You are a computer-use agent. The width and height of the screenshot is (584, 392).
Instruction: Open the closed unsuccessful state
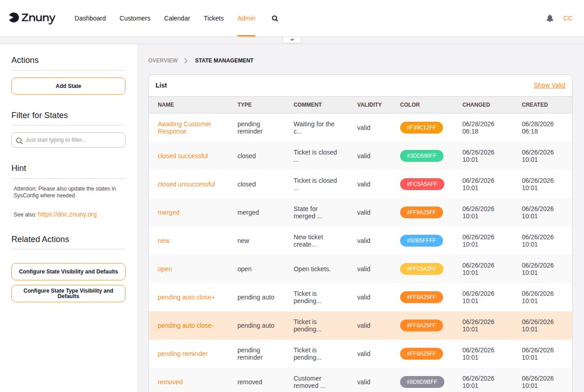tap(186, 184)
